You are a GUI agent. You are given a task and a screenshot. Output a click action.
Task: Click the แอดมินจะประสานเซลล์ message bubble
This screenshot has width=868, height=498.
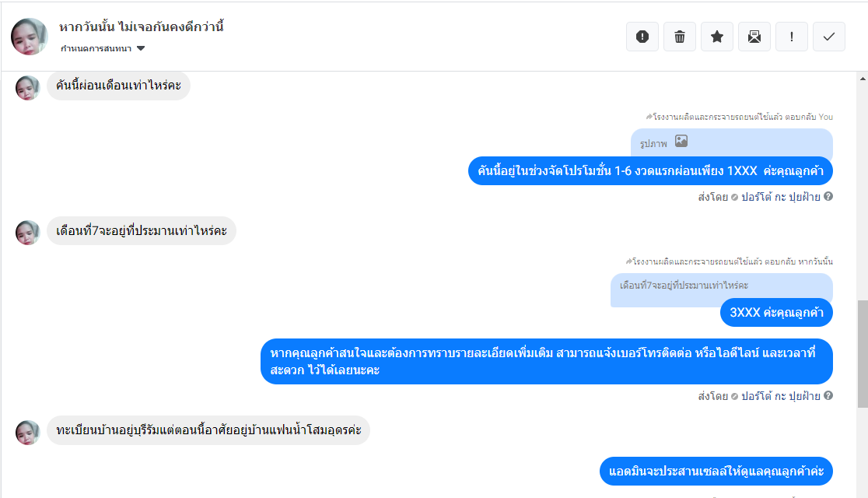click(x=716, y=472)
